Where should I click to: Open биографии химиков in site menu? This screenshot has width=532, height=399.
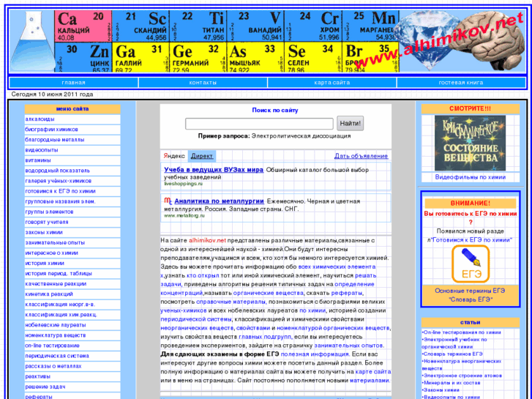coord(51,130)
